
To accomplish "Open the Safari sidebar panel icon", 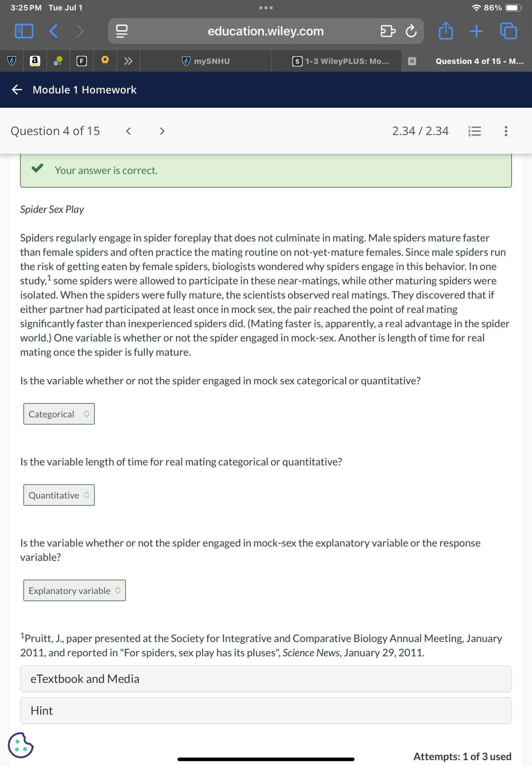I will [24, 31].
